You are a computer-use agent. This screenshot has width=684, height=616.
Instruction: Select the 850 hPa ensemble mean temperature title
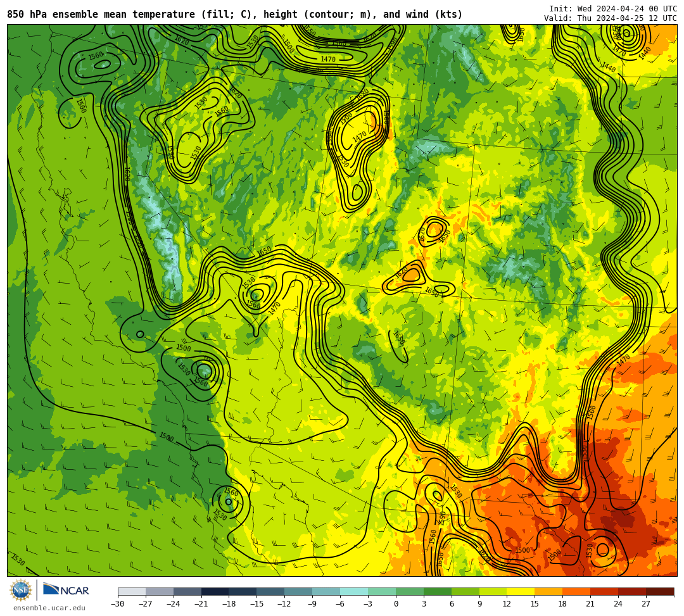pos(235,15)
